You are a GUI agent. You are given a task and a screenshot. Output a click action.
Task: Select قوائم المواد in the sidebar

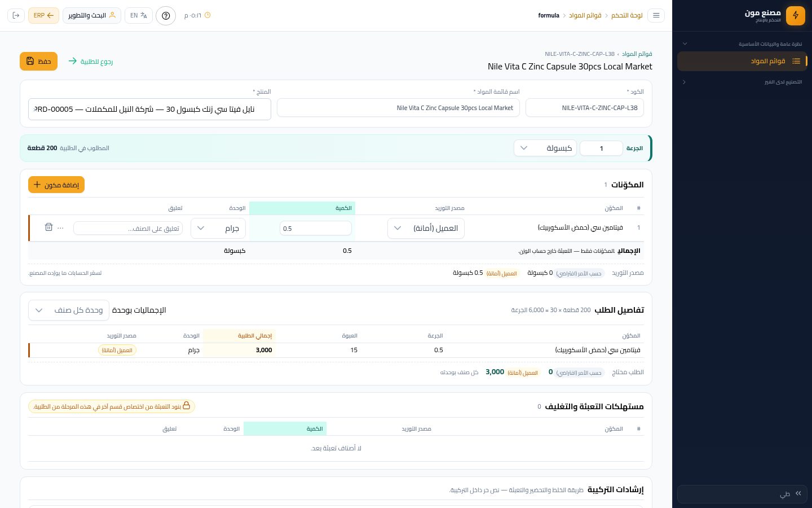pos(742,61)
